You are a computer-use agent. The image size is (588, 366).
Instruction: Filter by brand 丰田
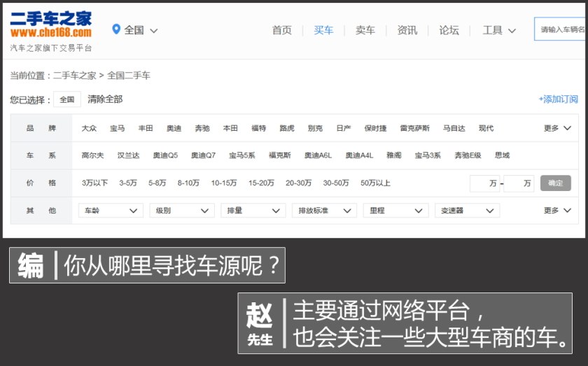[146, 128]
